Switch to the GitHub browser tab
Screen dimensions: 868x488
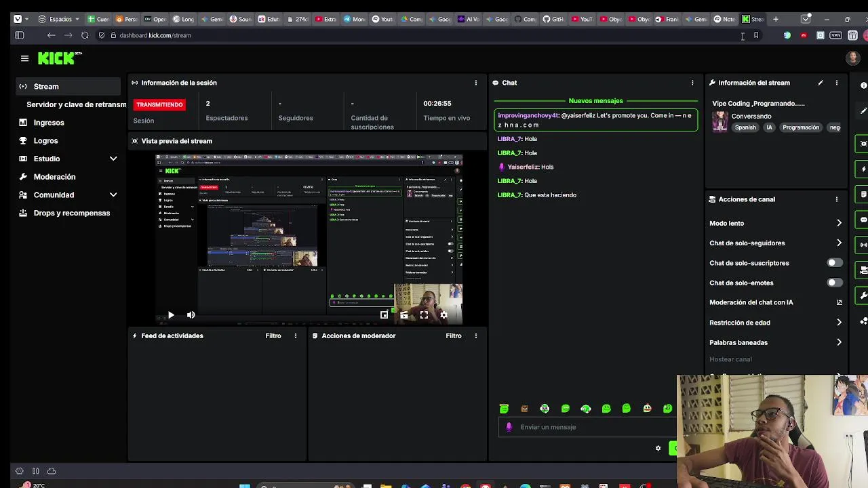click(553, 19)
